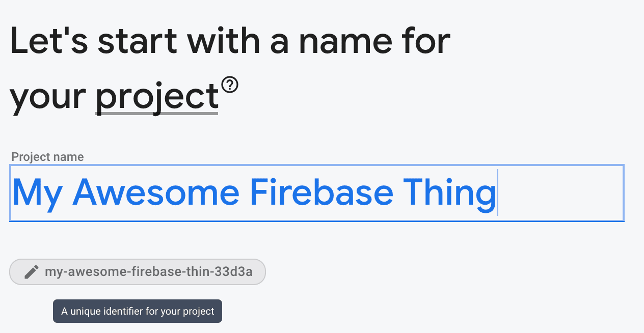The width and height of the screenshot is (644, 333).
Task: Click the Project name floating label
Action: 47,157
